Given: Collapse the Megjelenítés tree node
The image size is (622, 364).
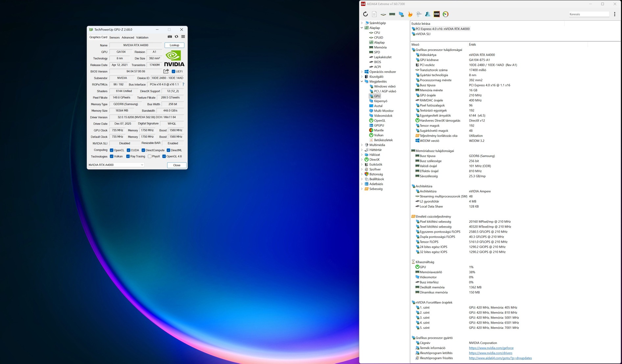Looking at the screenshot, I should click(362, 81).
